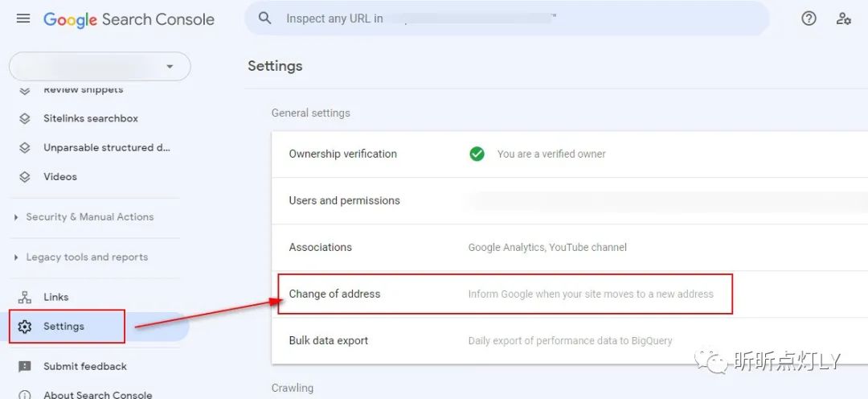Click the Sitelinks searchbox layers icon
868x399 pixels.
pos(24,118)
